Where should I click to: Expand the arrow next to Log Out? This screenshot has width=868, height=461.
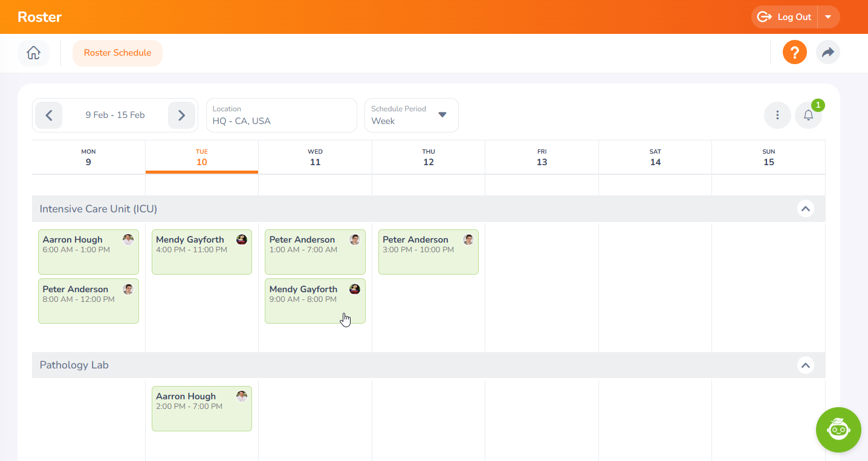point(828,17)
